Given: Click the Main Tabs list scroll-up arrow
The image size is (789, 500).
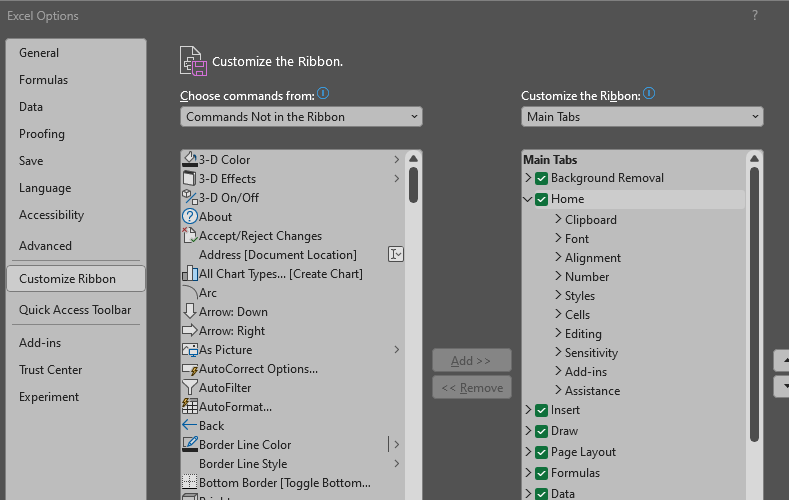Looking at the screenshot, I should point(754,158).
